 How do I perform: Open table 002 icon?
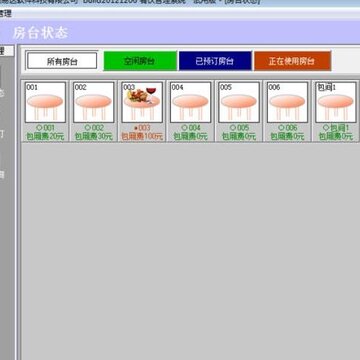(x=94, y=102)
